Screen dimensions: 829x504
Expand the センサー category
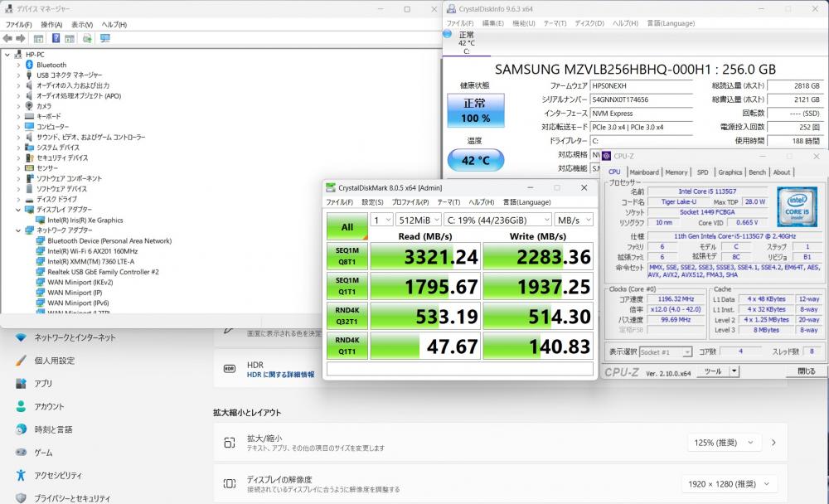click(18, 168)
